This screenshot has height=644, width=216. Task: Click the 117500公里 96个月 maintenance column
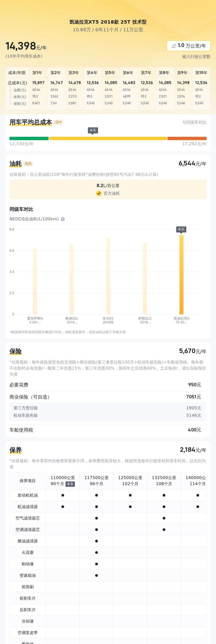click(x=96, y=480)
